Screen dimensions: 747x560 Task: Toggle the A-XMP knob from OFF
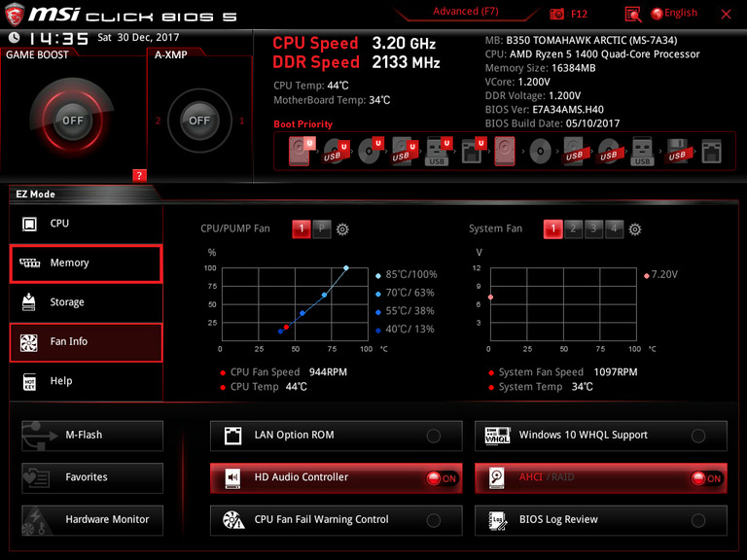[199, 121]
